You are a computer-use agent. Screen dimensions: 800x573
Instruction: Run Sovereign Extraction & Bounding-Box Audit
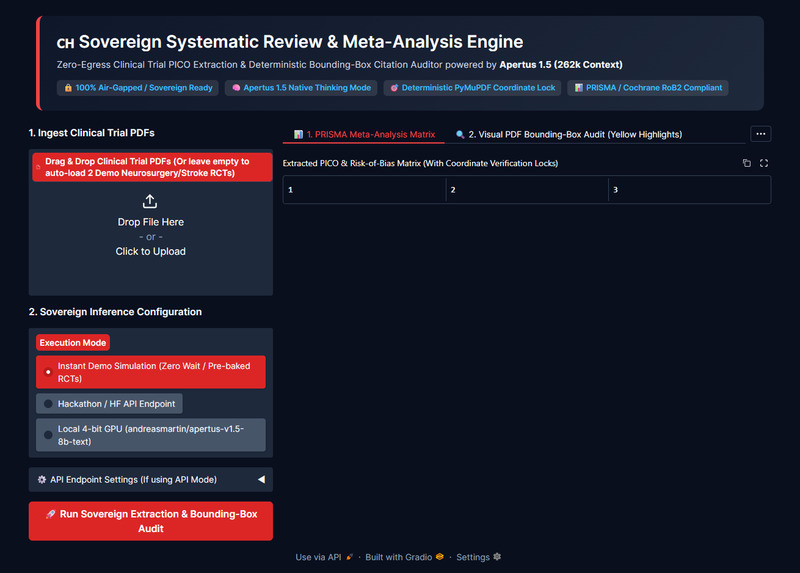click(x=151, y=521)
